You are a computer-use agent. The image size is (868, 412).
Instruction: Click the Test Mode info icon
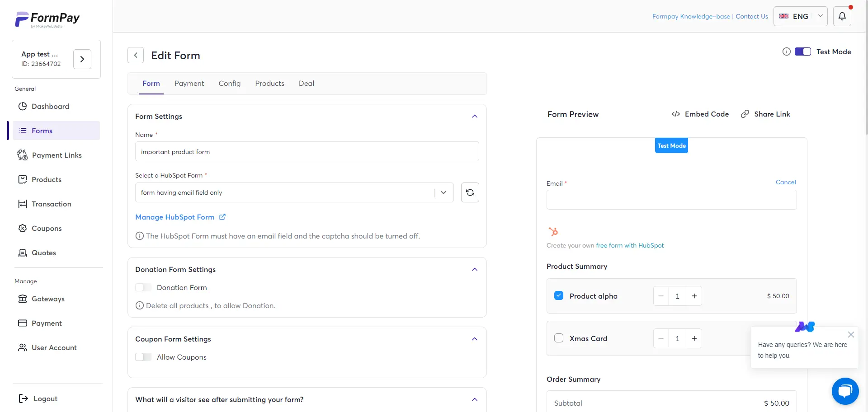point(786,51)
